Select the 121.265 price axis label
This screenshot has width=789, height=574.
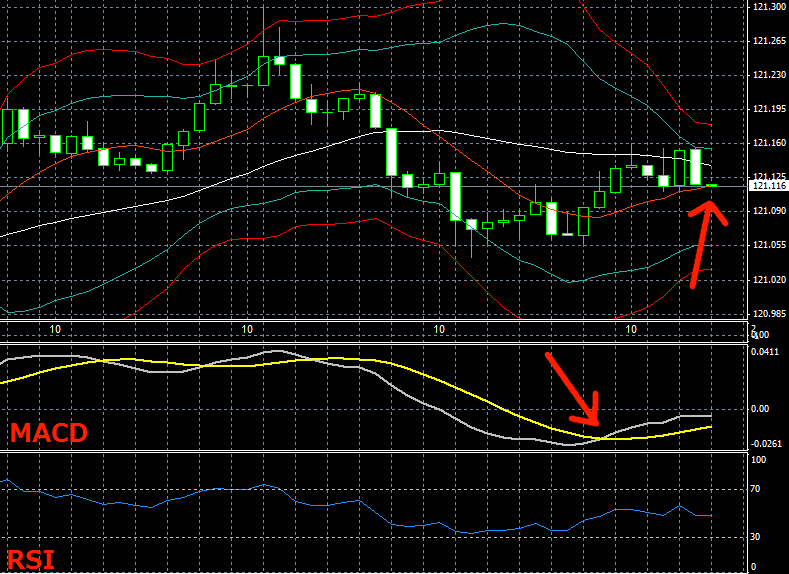tap(769, 41)
